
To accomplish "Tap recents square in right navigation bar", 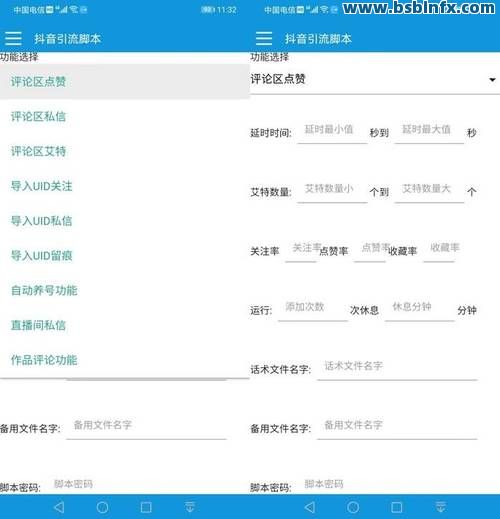I will (x=397, y=507).
